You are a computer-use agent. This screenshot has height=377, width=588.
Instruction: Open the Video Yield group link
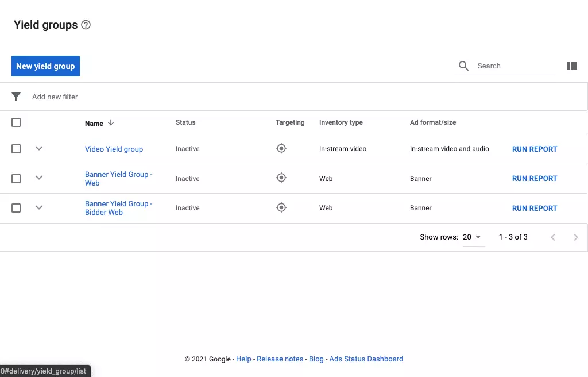[x=114, y=149]
